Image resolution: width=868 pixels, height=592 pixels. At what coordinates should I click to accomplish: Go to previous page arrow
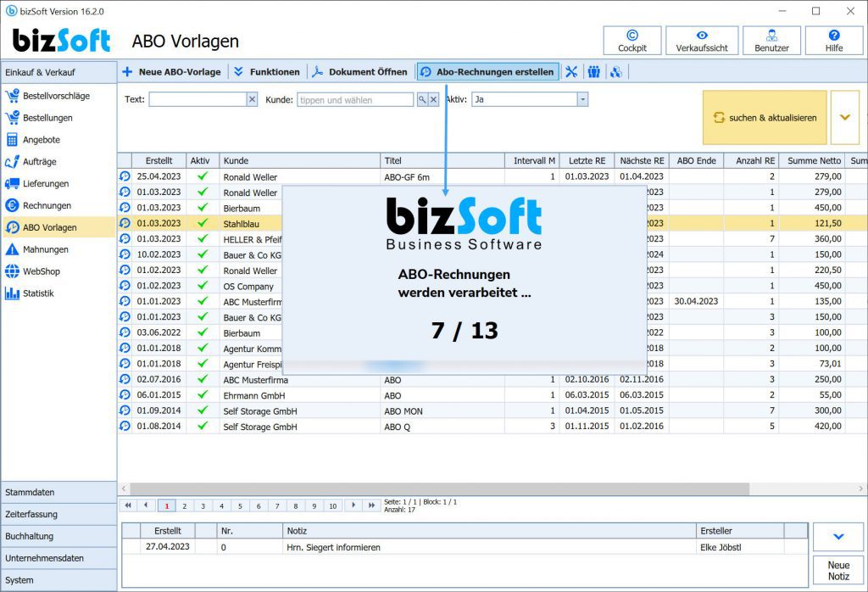point(147,505)
